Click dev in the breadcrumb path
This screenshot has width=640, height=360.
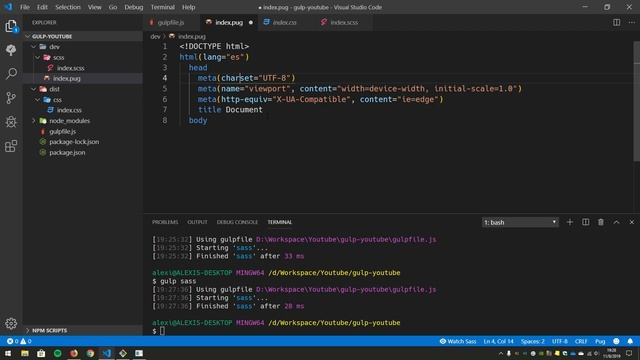(155, 36)
